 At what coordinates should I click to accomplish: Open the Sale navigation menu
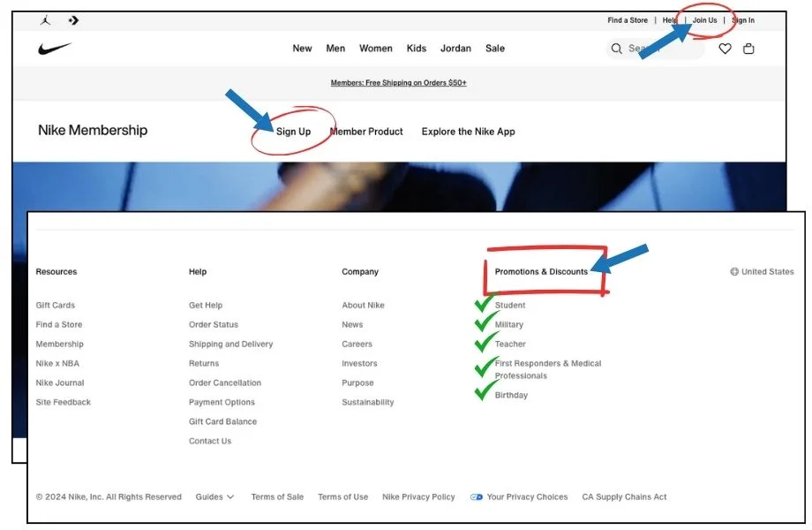click(x=495, y=49)
